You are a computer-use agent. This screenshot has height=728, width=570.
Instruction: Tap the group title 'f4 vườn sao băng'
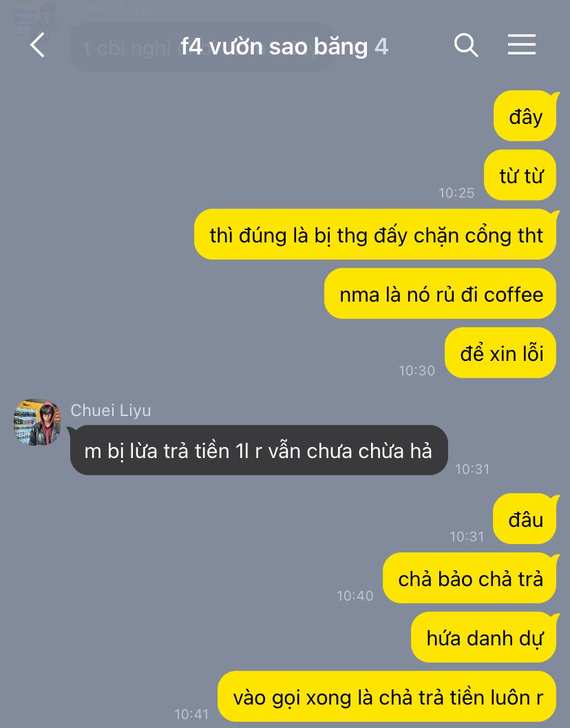274,46
